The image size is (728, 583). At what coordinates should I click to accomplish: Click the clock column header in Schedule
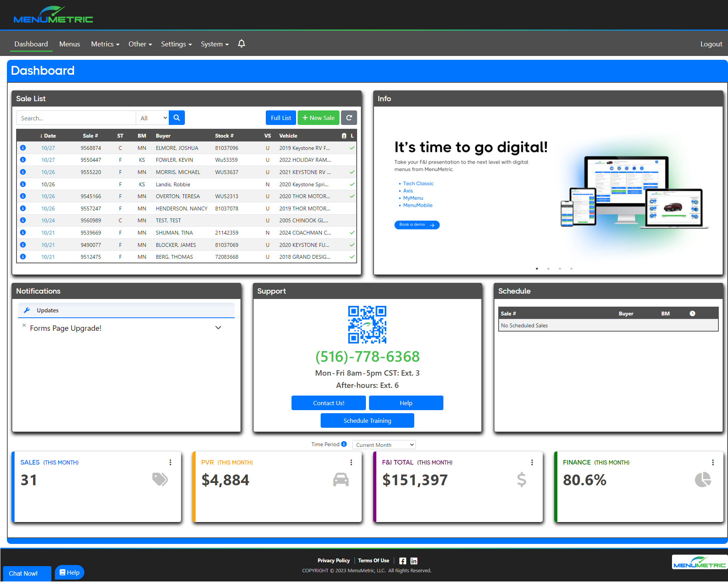pos(693,313)
